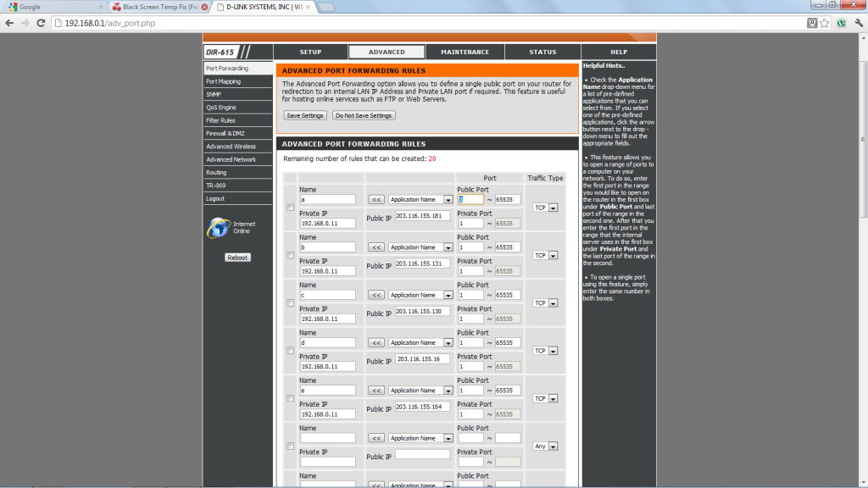Click the address bar URL field
The image size is (868, 488).
click(431, 23)
